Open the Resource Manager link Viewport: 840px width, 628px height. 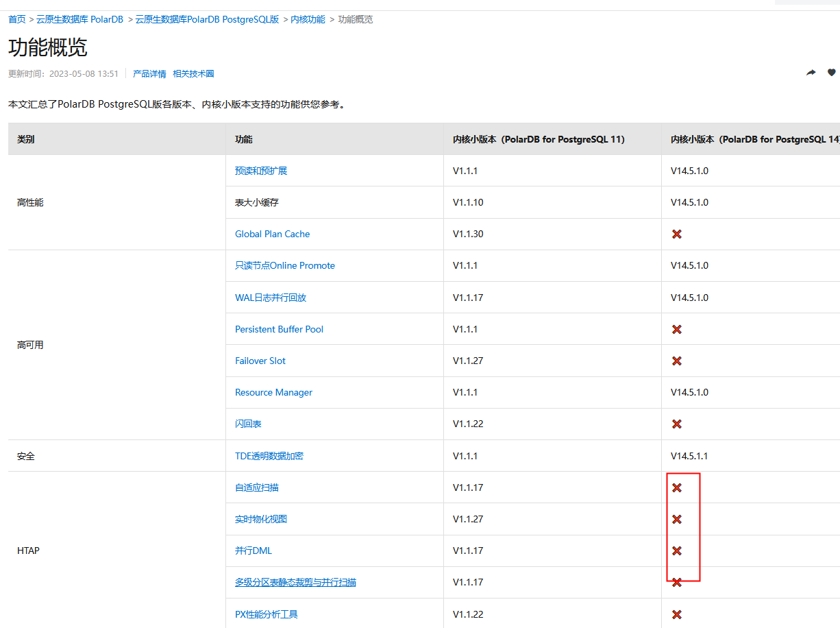click(274, 392)
